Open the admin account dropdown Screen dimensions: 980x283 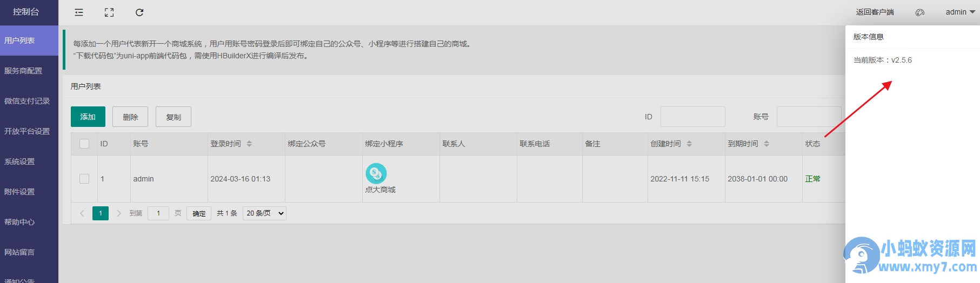coord(961,12)
